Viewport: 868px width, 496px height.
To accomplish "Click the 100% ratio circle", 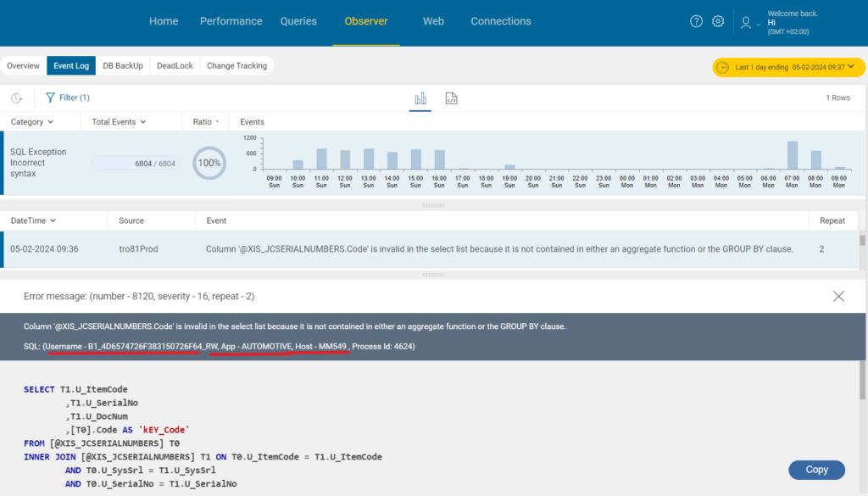I will [x=209, y=163].
